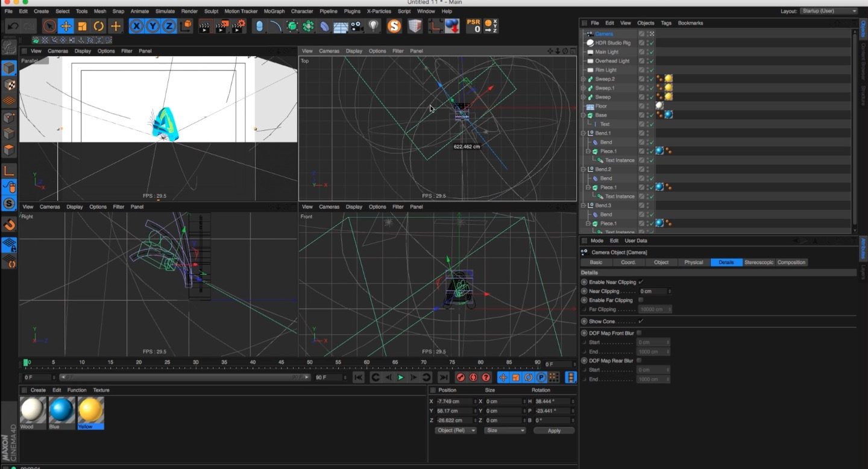Image resolution: width=868 pixels, height=469 pixels.
Task: Enable DOF Map Front Blur checkbox
Action: pyautogui.click(x=639, y=333)
